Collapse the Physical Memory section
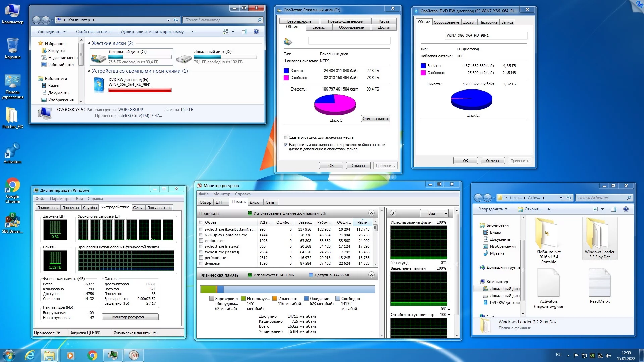The height and width of the screenshot is (362, 644). tap(371, 275)
